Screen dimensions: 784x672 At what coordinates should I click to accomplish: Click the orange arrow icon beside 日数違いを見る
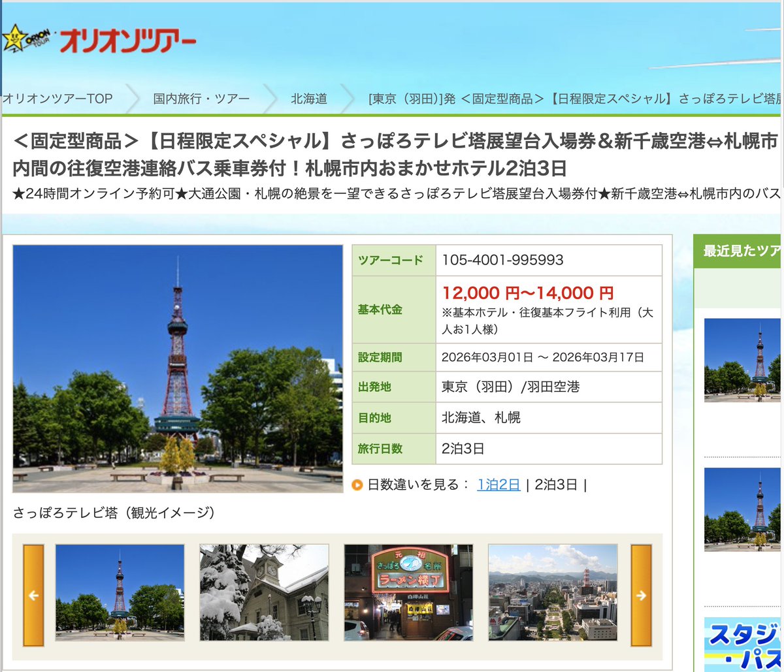click(x=357, y=485)
